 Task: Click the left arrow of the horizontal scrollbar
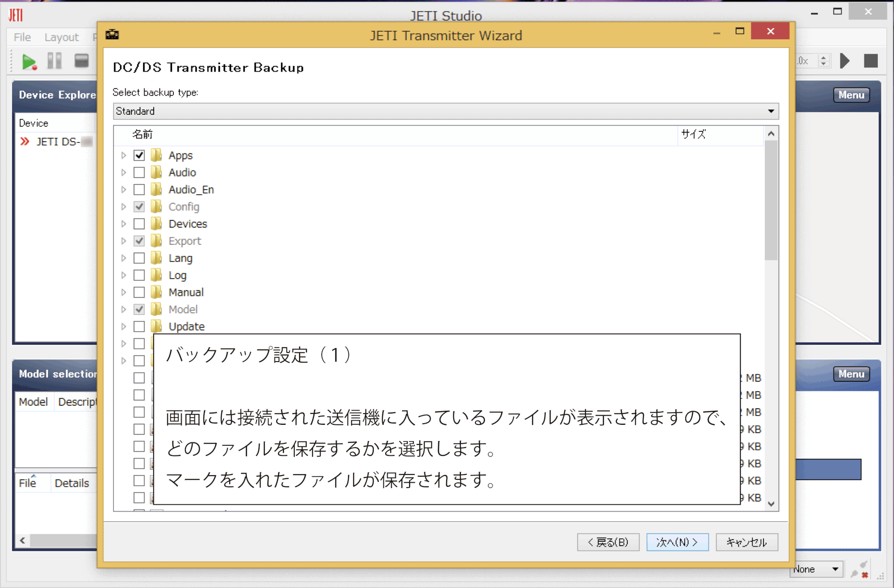(22, 540)
